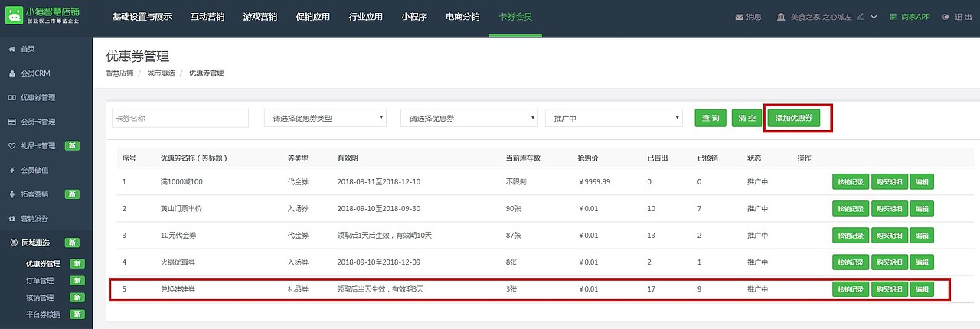980x329 pixels.
Task: Click the 会员卡管理 card icon
Action: pos(12,122)
